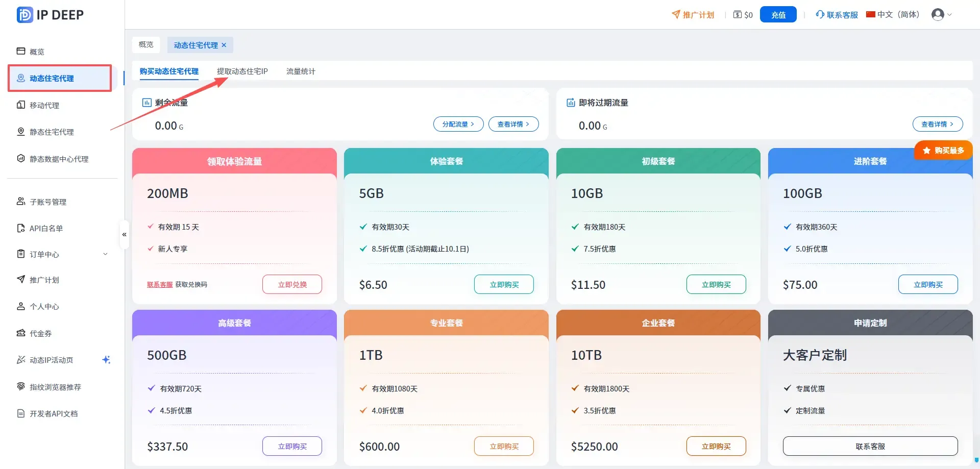Image resolution: width=980 pixels, height=469 pixels.
Task: Click 查看详情 in the 剩余流量 card
Action: 513,124
